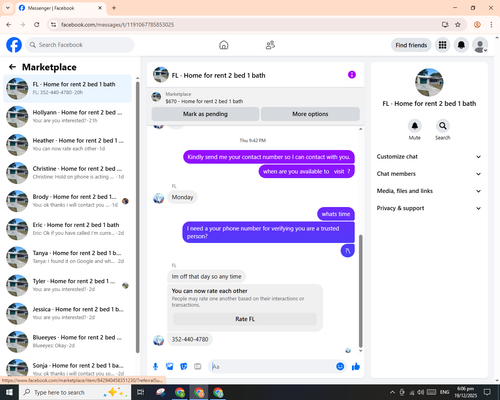This screenshot has height=400, width=500.
Task: Open the Christine conversation
Action: [68, 173]
